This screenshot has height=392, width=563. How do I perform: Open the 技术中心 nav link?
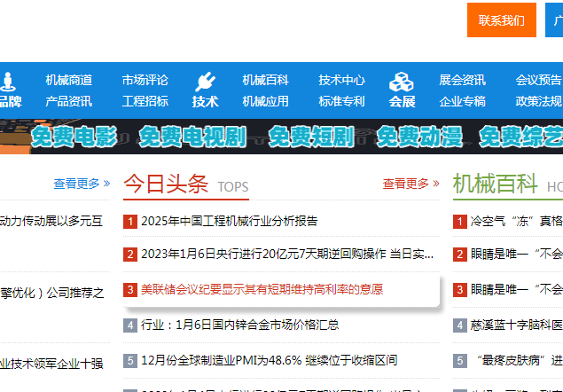[x=342, y=80]
